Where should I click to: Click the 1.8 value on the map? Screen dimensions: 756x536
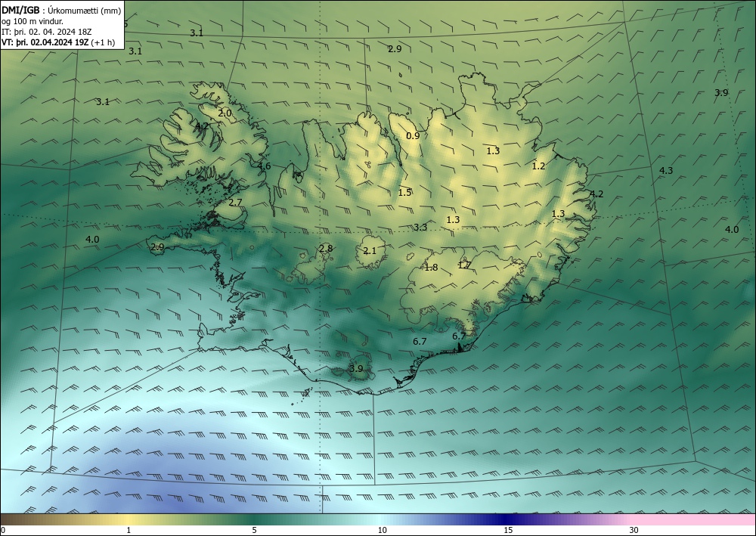431,268
